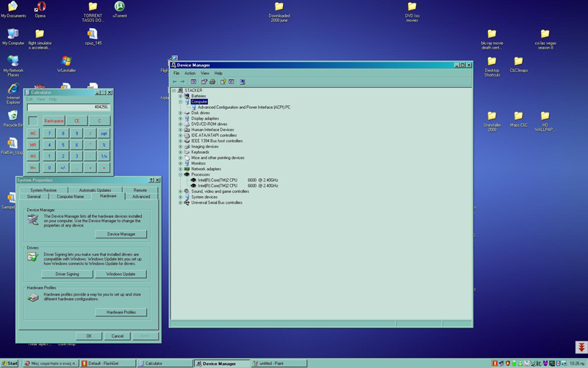Click the Start button on the taskbar
This screenshot has width=588, height=368.
(10, 364)
